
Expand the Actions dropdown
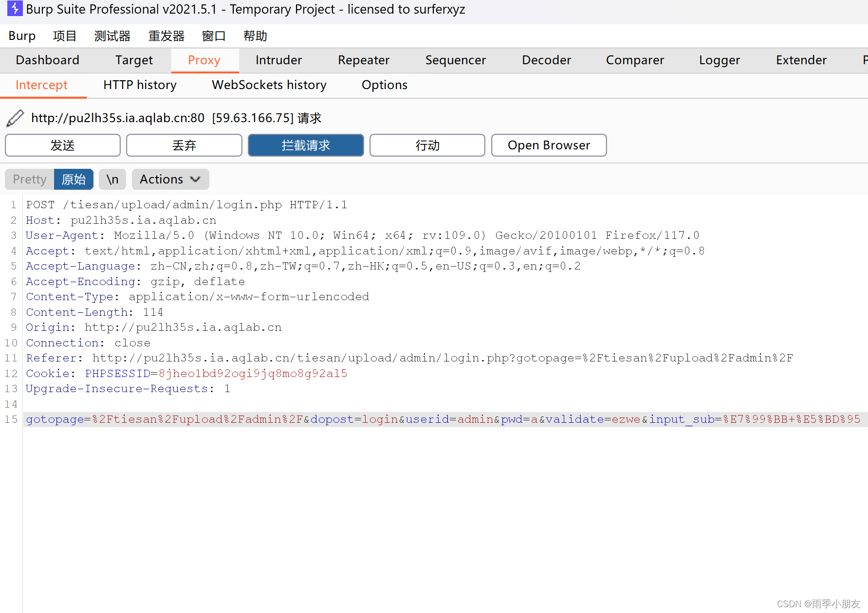(170, 180)
